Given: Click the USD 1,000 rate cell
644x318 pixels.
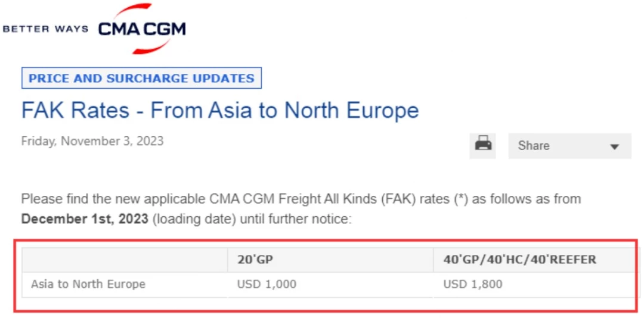Looking at the screenshot, I should click(267, 284).
